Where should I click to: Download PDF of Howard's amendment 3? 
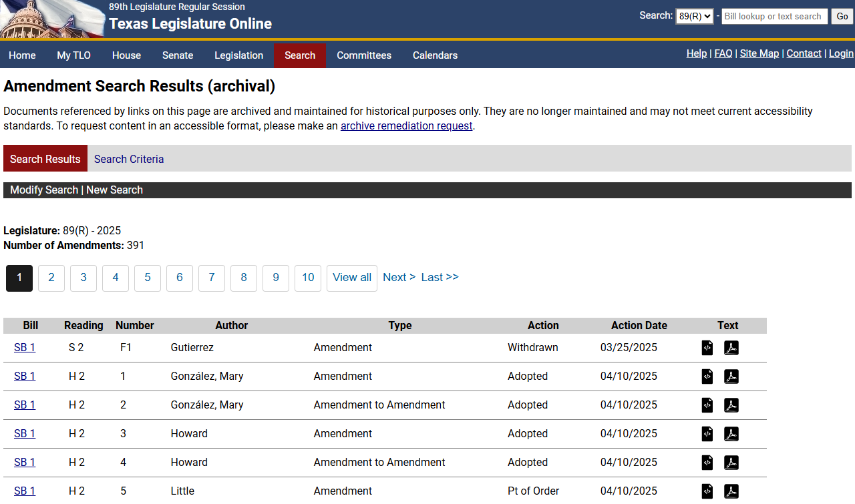click(731, 434)
